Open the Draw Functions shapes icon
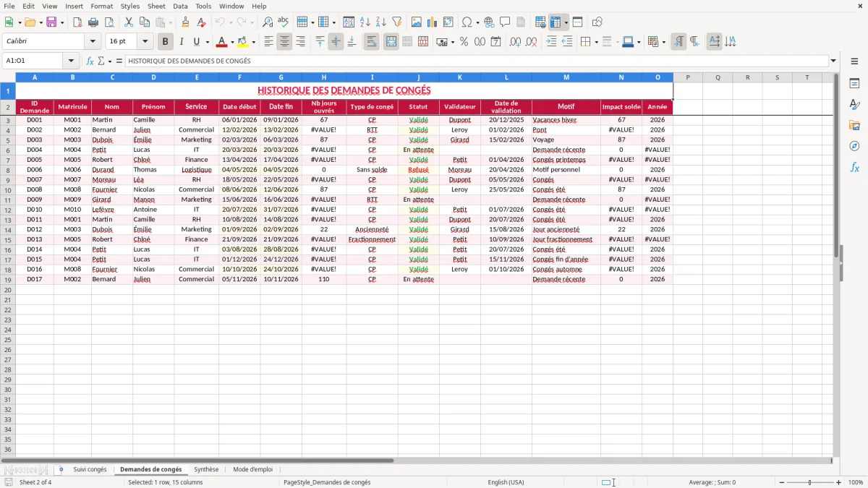The width and height of the screenshot is (868, 488). (597, 22)
